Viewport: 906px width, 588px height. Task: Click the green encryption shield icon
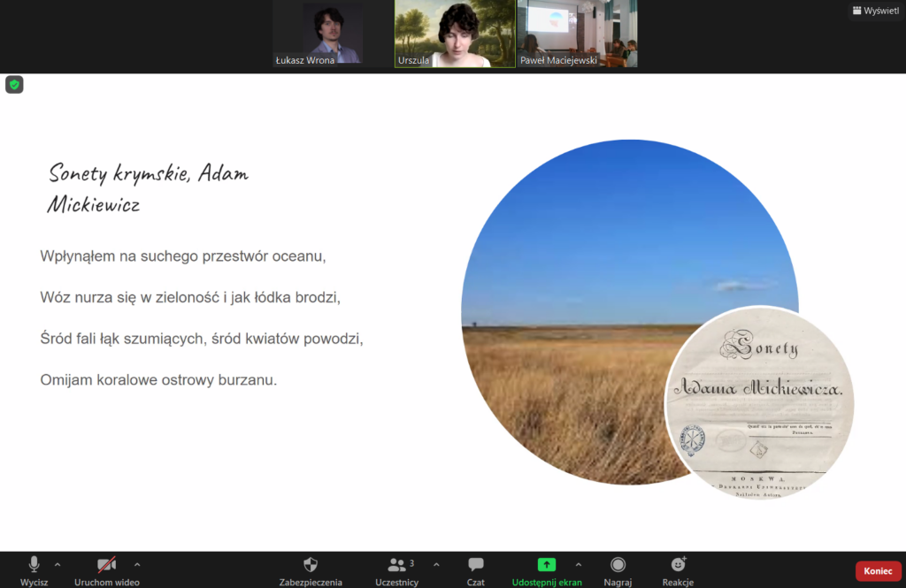pyautogui.click(x=14, y=85)
